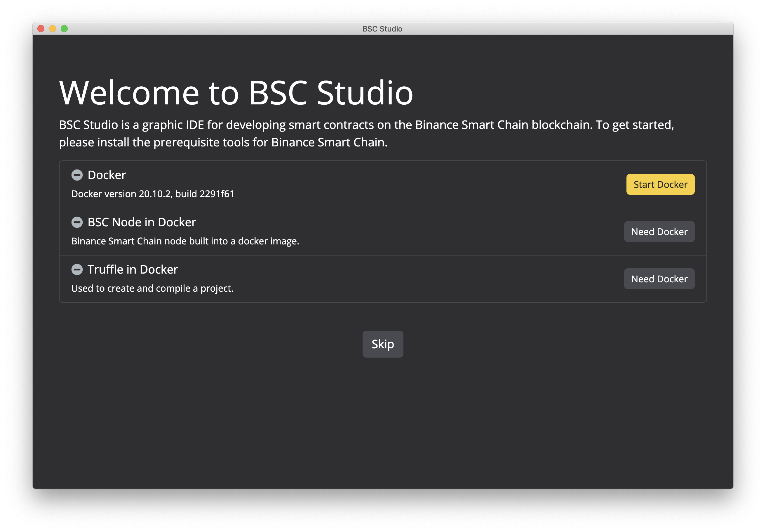Click the Docker status minus icon

[x=77, y=175]
